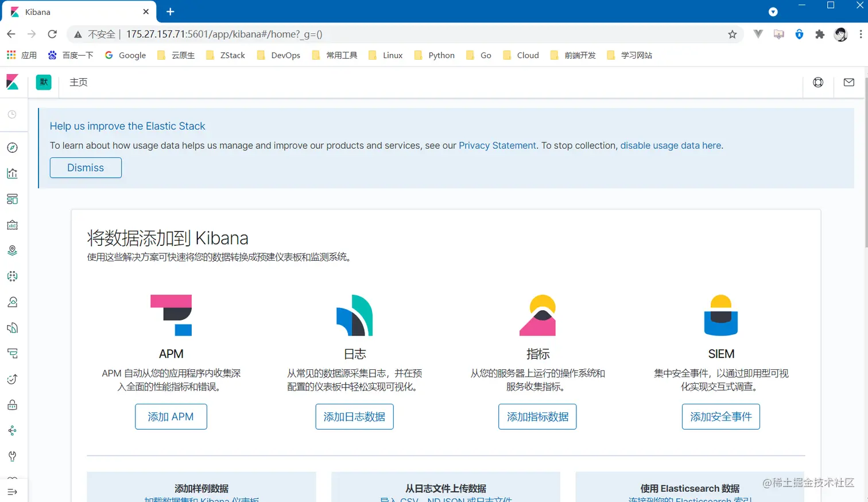The image size is (868, 502).
Task: Click the 不安全 security warning indicator
Action: tap(95, 34)
